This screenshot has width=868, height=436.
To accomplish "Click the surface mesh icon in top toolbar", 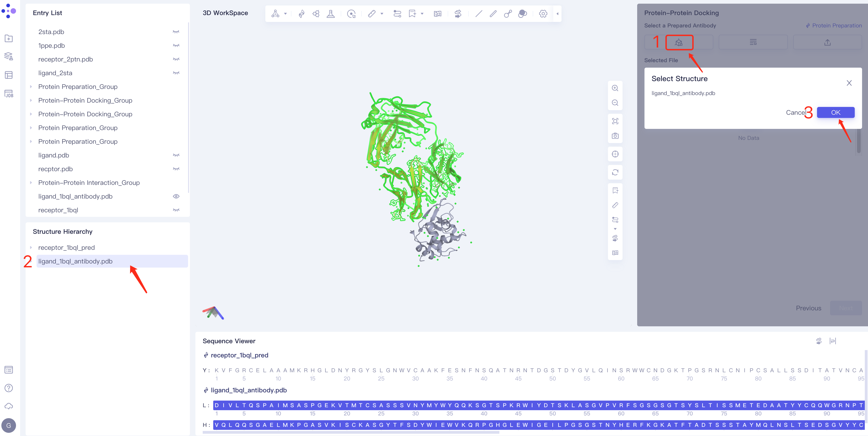I will pyautogui.click(x=437, y=13).
